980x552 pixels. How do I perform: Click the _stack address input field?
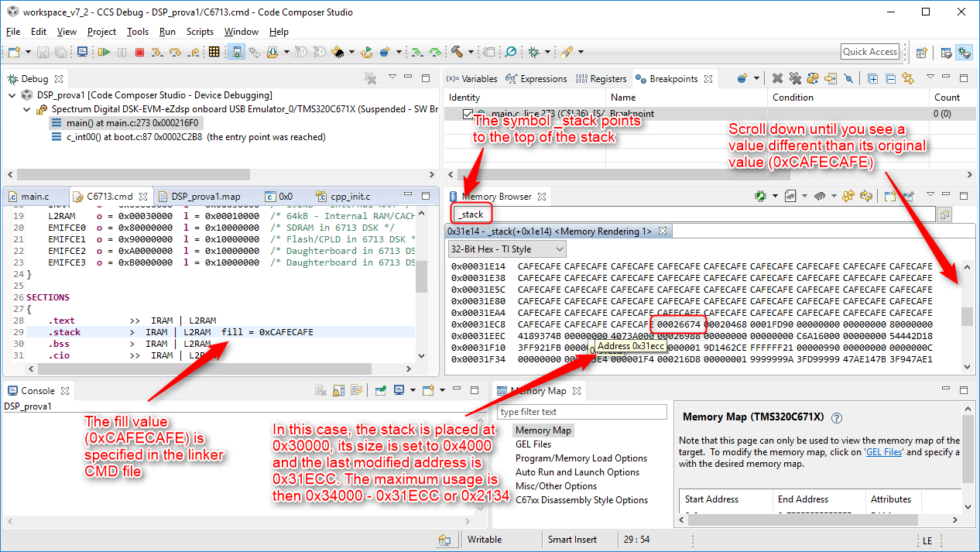(x=693, y=214)
